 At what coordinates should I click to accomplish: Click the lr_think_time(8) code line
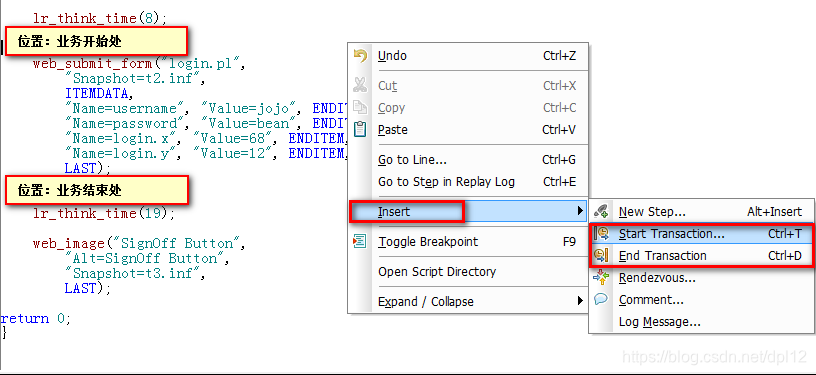(100, 18)
